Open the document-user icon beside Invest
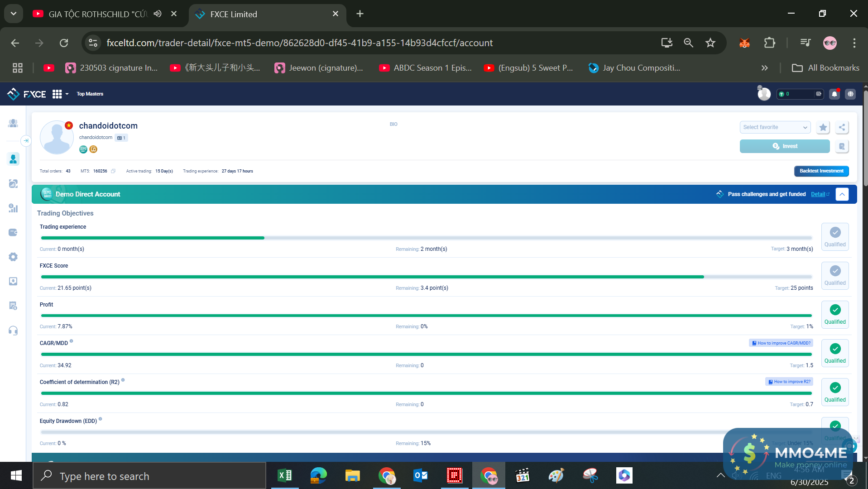 pyautogui.click(x=842, y=146)
